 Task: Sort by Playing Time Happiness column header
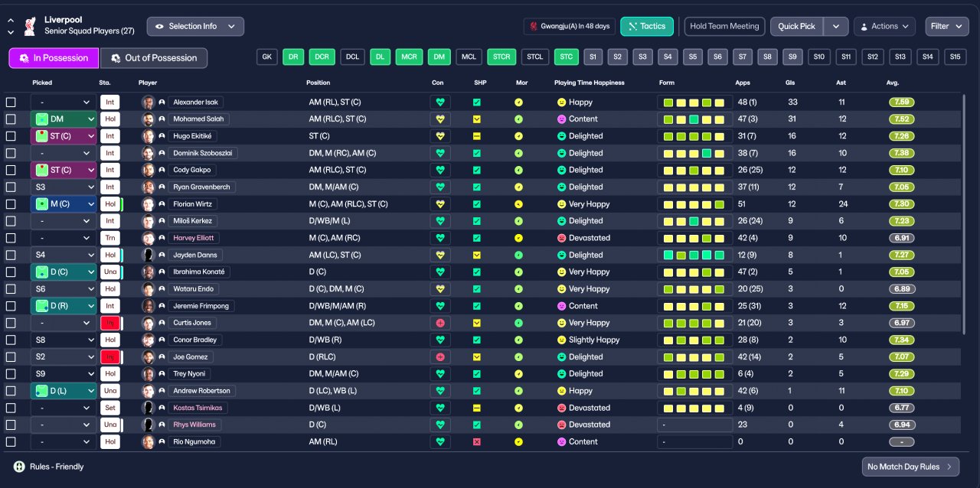point(590,83)
